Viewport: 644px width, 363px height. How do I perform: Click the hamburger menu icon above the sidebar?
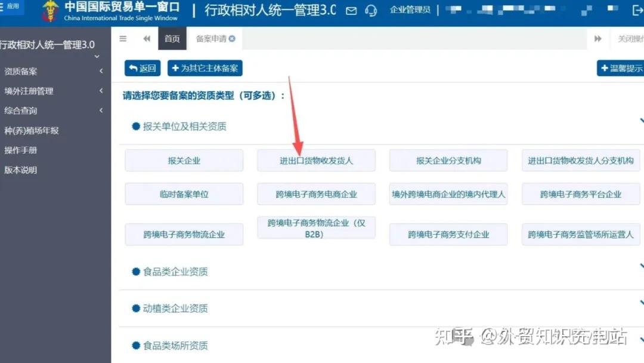point(123,38)
